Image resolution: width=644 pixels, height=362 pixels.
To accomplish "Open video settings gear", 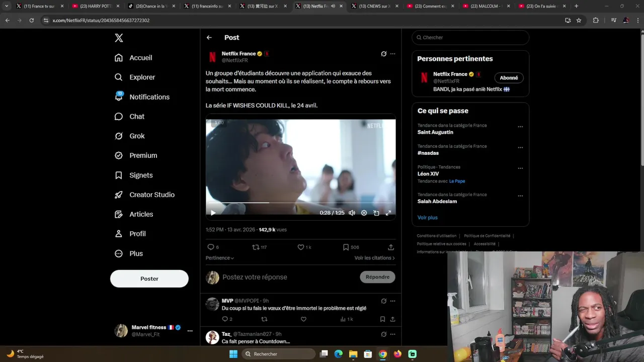I will click(x=364, y=213).
